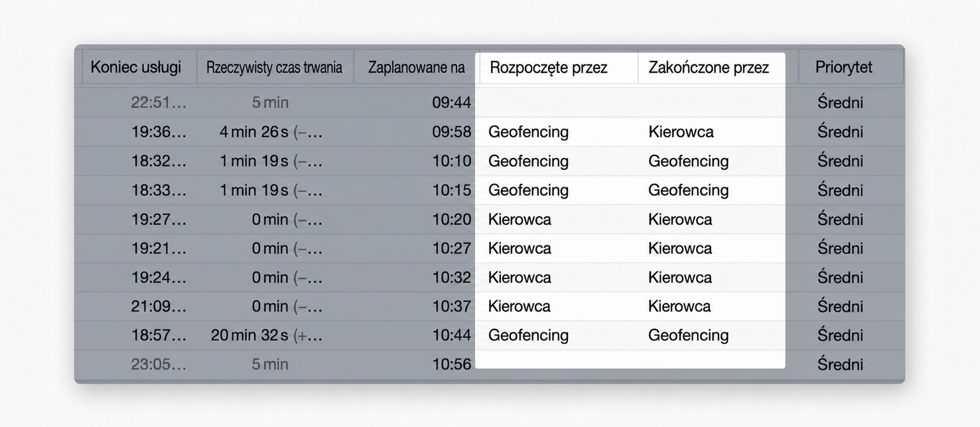This screenshot has width=980, height=427.
Task: Click Geofencing under Rozpoczęte przez in 10:10 row
Action: pyautogui.click(x=528, y=161)
